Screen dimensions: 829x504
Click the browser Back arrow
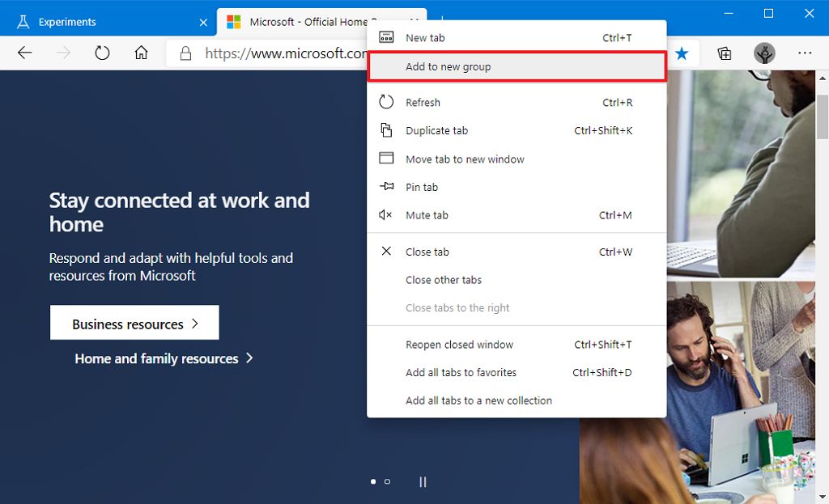pyautogui.click(x=24, y=53)
